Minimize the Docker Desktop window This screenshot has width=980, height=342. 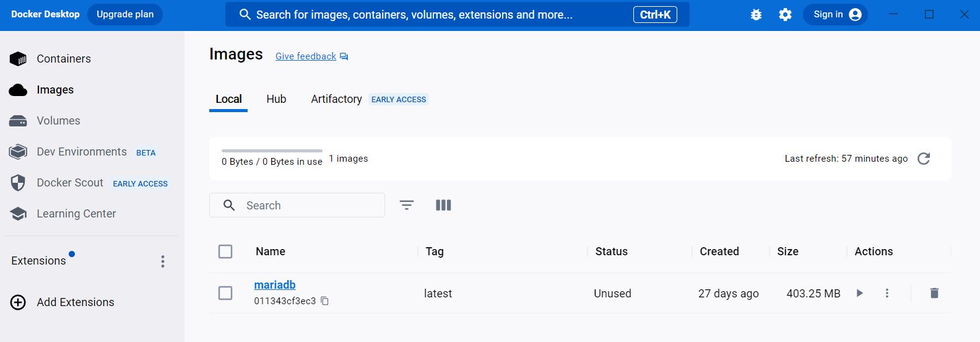[893, 14]
